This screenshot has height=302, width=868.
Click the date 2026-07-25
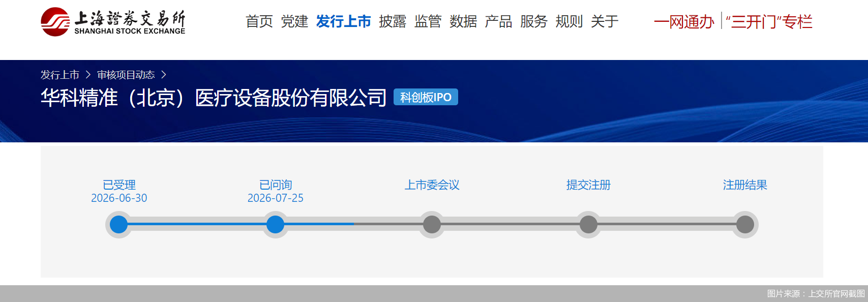coord(276,198)
